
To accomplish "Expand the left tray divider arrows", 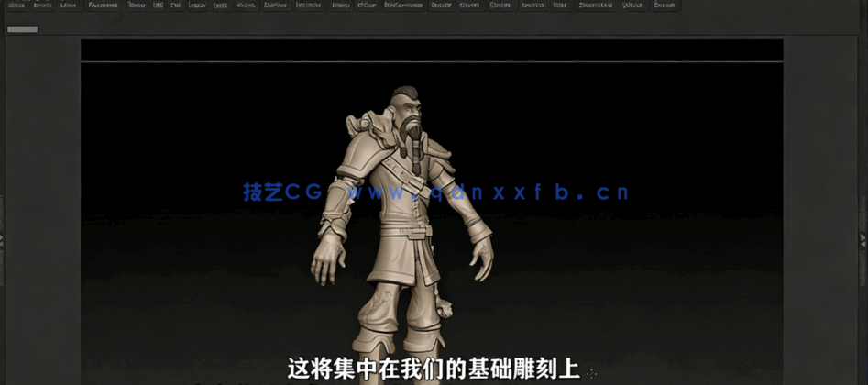I will [2, 239].
